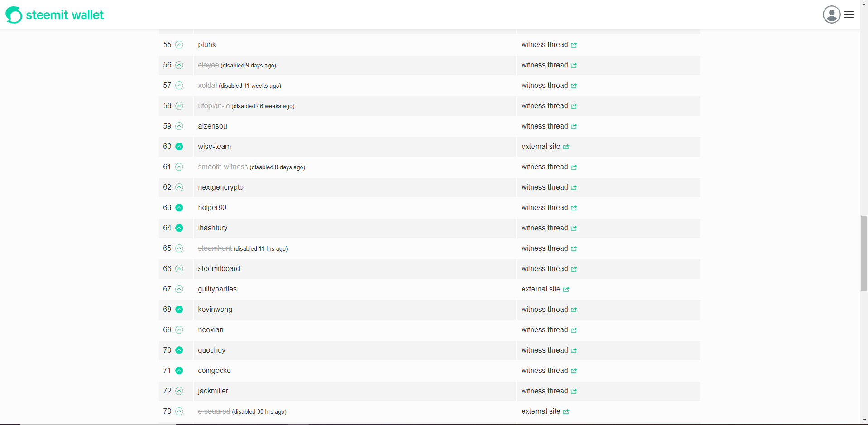The height and width of the screenshot is (425, 868).
Task: Upvote witness pfunk at rank 55
Action: 179,45
